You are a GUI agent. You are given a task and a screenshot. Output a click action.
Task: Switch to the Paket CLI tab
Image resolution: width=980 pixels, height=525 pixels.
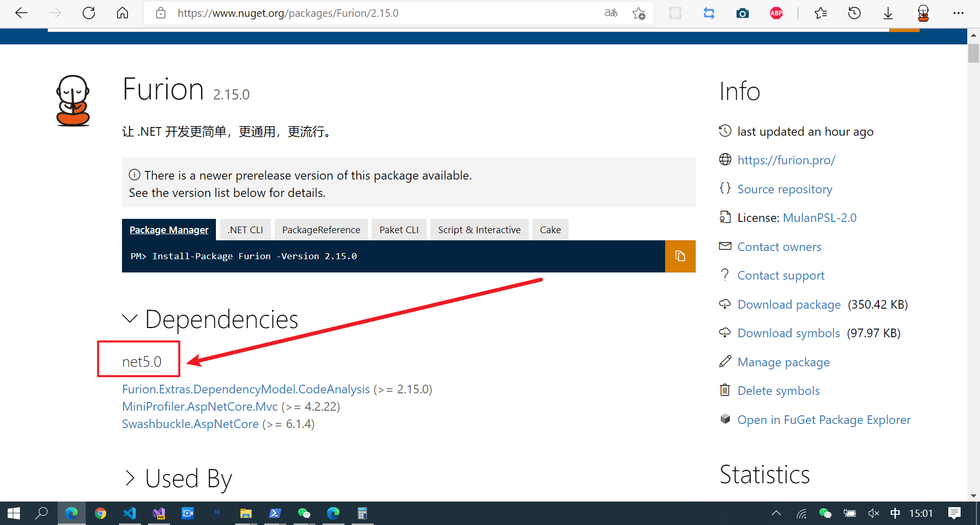pyautogui.click(x=399, y=230)
